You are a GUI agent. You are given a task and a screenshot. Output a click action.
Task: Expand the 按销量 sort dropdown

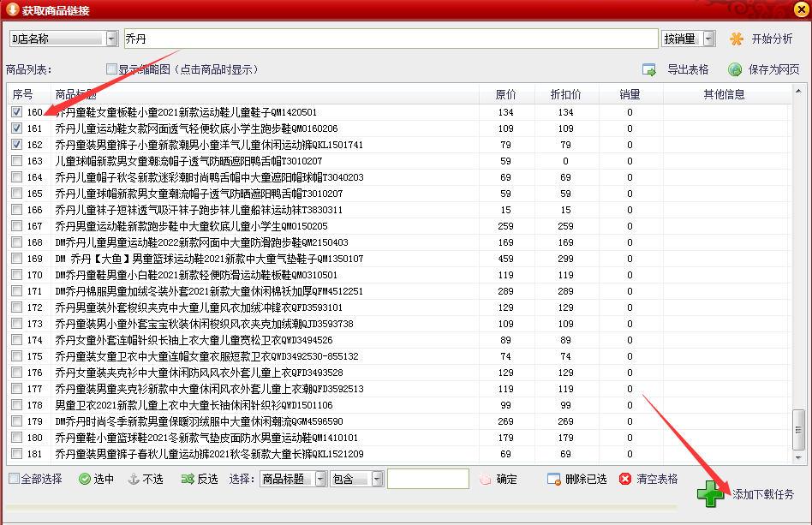click(x=709, y=39)
